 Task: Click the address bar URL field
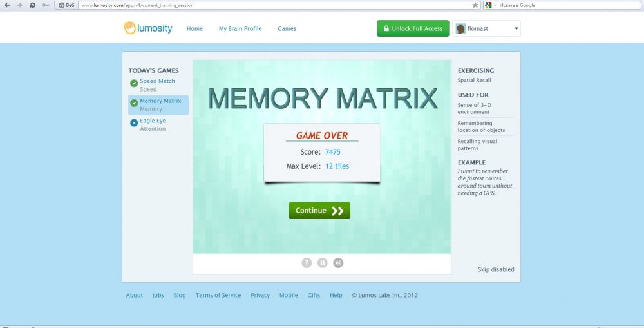click(275, 5)
